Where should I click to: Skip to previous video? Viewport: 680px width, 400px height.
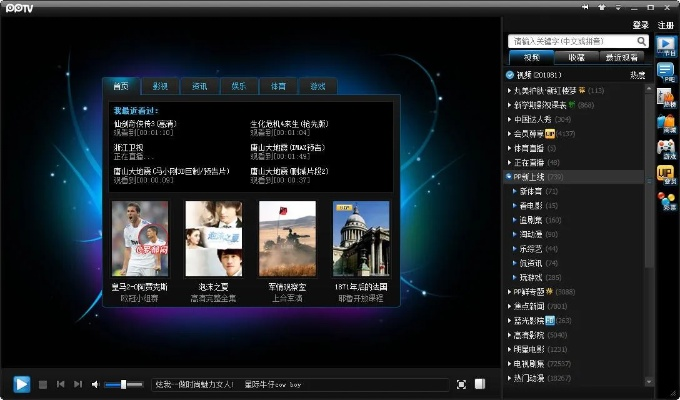61,384
